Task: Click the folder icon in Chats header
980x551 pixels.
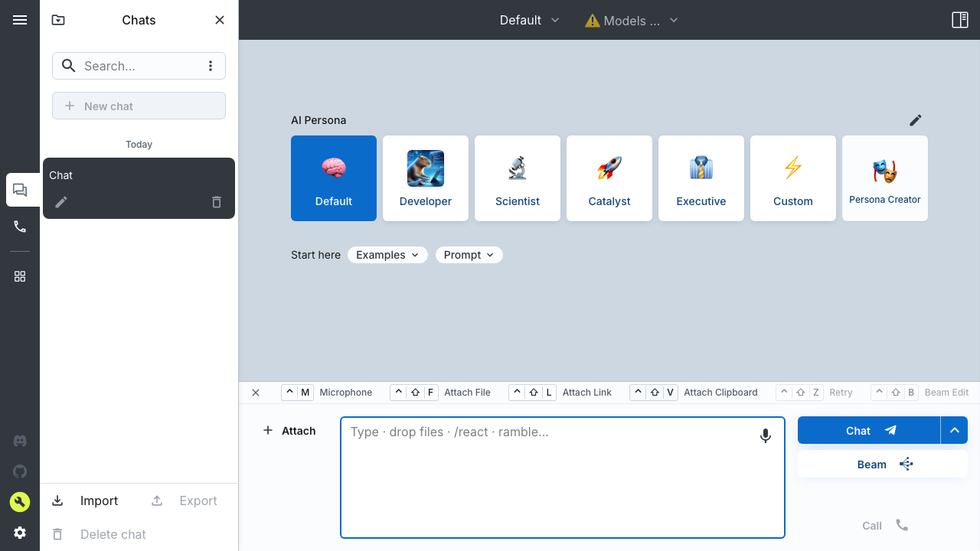Action: pyautogui.click(x=58, y=20)
